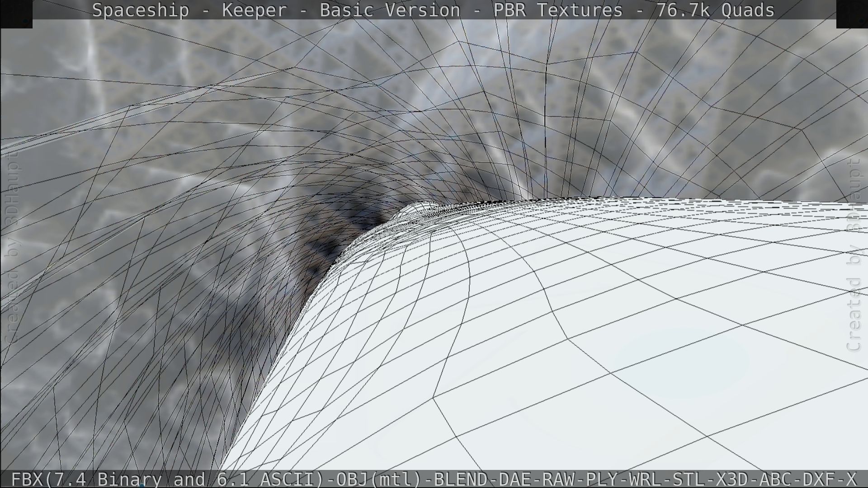The height and width of the screenshot is (488, 868).
Task: Click the black square in top-left corner
Action: click(16, 14)
